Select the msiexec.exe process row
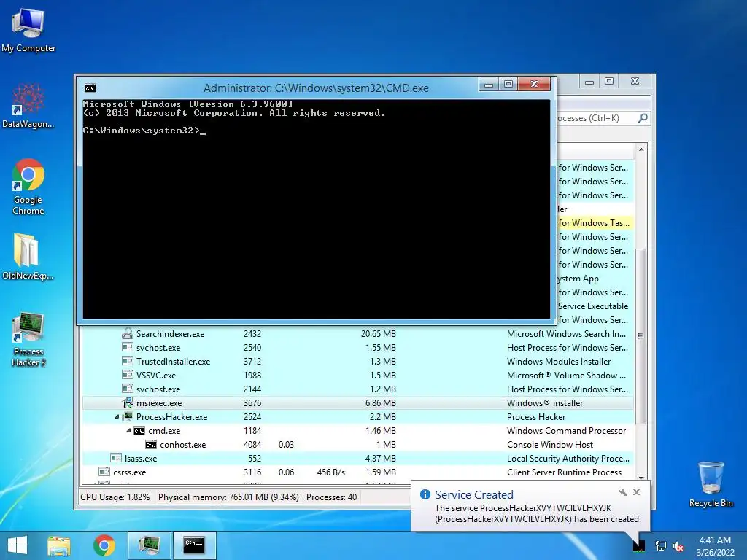747x560 pixels. coord(357,402)
